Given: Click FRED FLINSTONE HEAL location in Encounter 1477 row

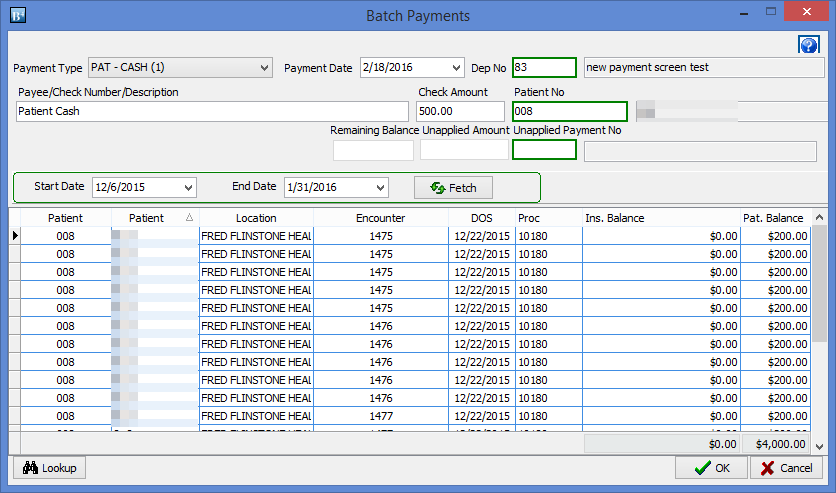Looking at the screenshot, I should [x=256, y=416].
